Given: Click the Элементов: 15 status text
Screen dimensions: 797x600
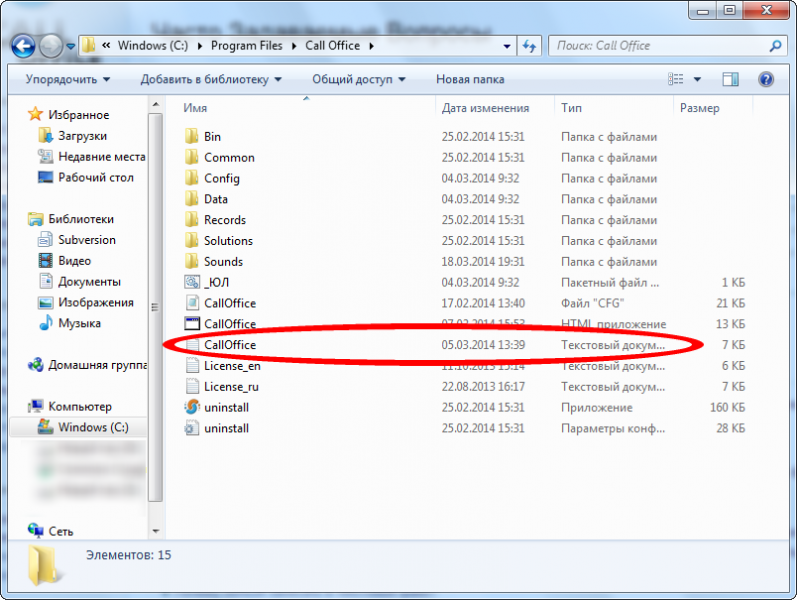Looking at the screenshot, I should (x=129, y=555).
